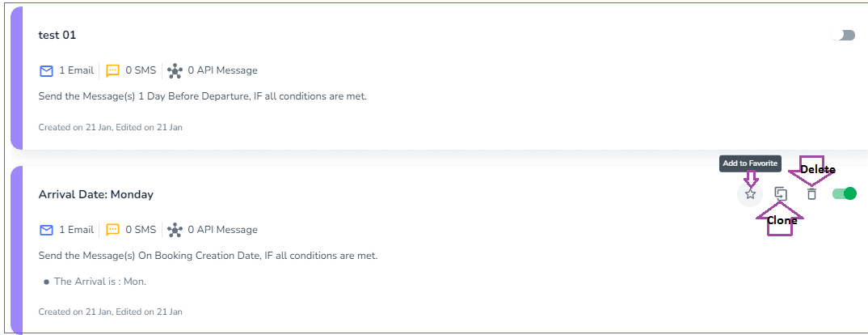Select the API Message icon under Arrival Date: Monday

[x=175, y=230]
